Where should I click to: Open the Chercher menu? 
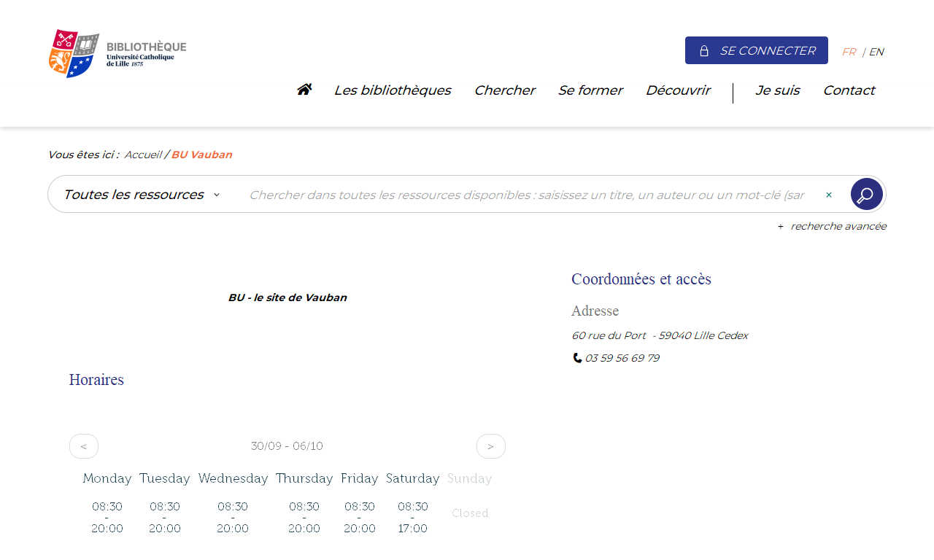(x=505, y=90)
